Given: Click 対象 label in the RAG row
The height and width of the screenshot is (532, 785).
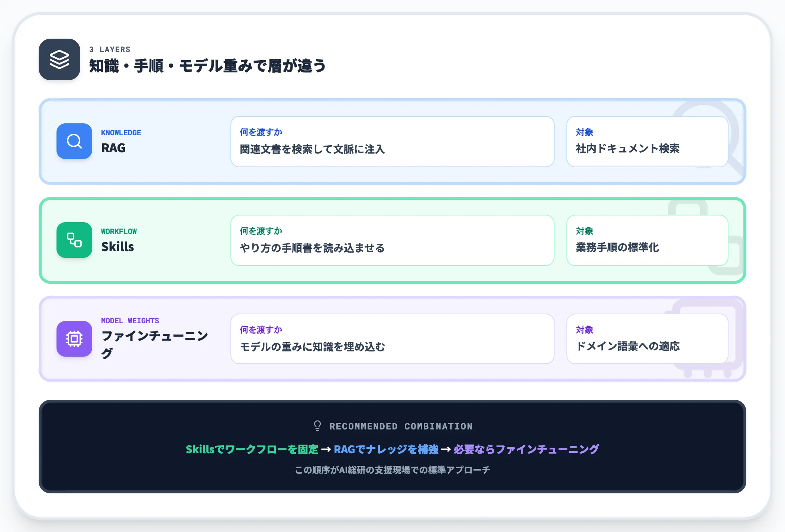Looking at the screenshot, I should [584, 132].
